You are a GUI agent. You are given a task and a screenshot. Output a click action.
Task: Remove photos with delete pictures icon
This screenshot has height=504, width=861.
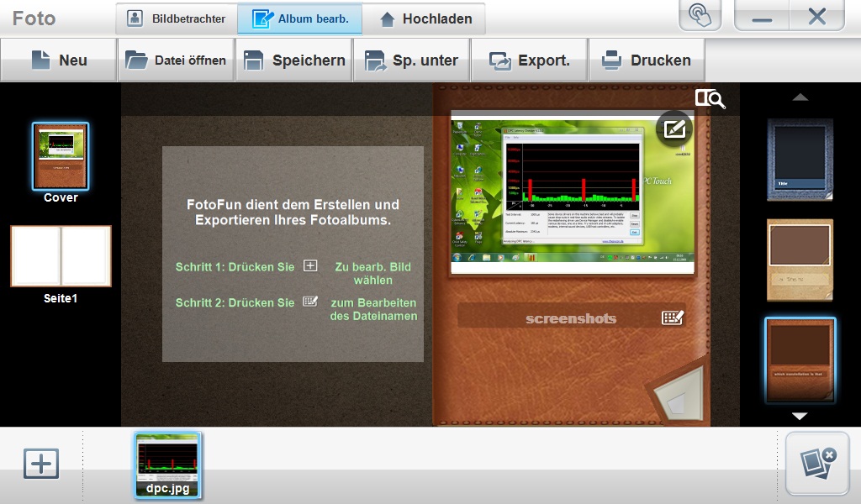click(817, 464)
